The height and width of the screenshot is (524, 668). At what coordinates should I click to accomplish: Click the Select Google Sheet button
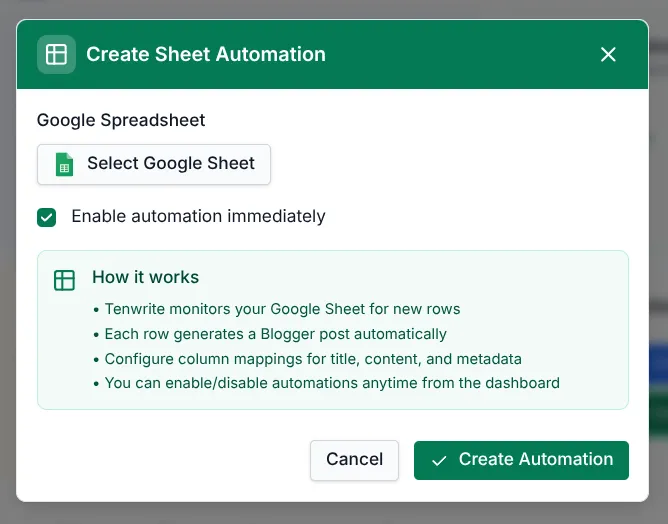click(154, 164)
